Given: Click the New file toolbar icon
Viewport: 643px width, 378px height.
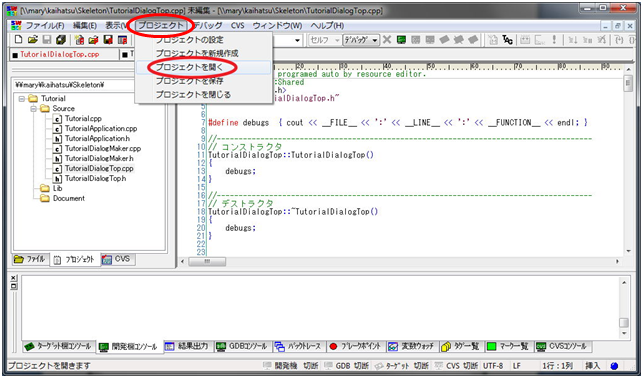Looking at the screenshot, I should coord(18,39).
